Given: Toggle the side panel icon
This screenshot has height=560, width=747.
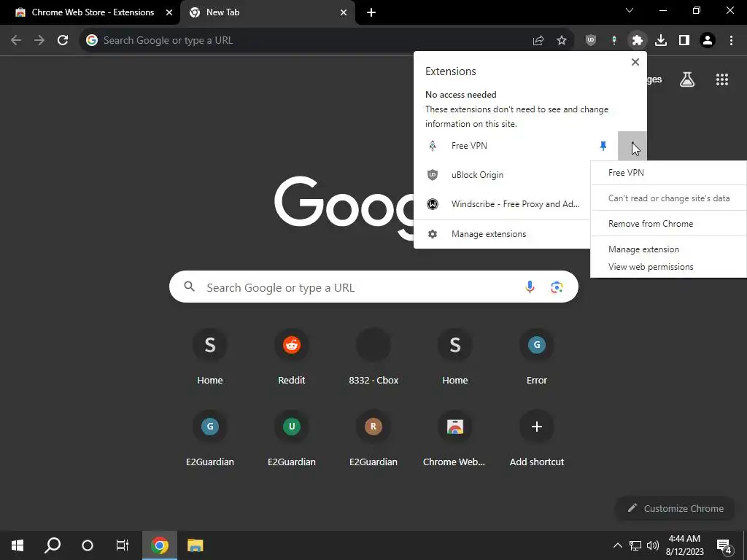Looking at the screenshot, I should (x=684, y=41).
